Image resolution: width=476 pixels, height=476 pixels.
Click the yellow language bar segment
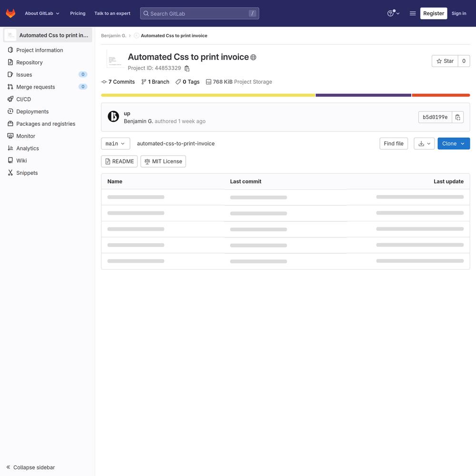pyautogui.click(x=208, y=95)
